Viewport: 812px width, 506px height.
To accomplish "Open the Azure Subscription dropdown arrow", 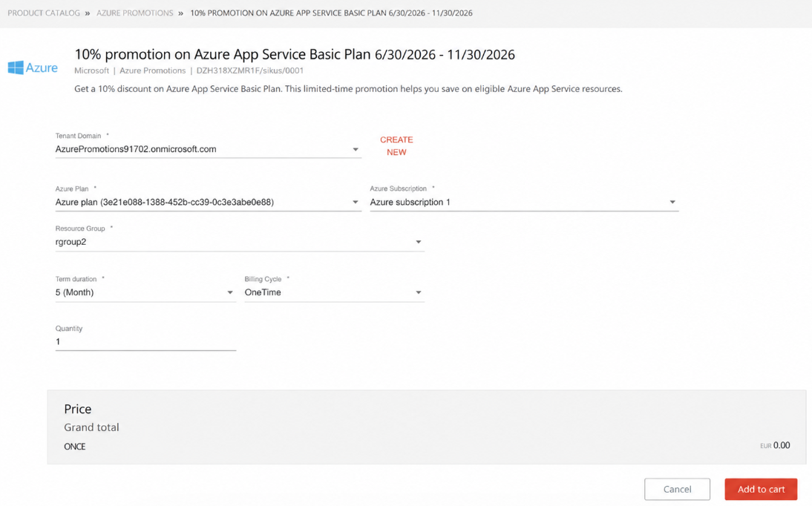I will pos(672,203).
